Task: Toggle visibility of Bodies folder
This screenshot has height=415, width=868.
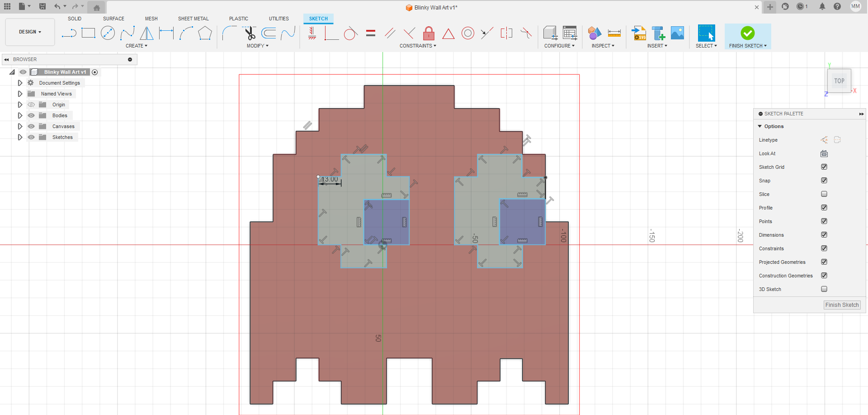Action: point(31,115)
